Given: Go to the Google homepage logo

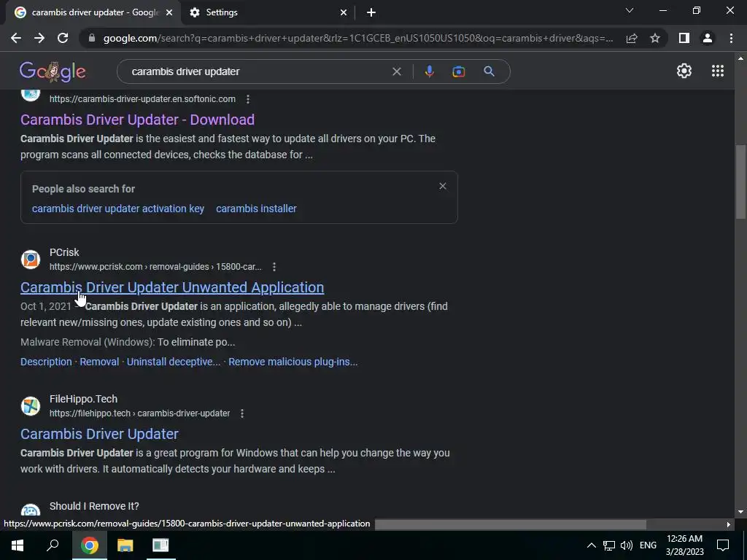Looking at the screenshot, I should (x=53, y=71).
